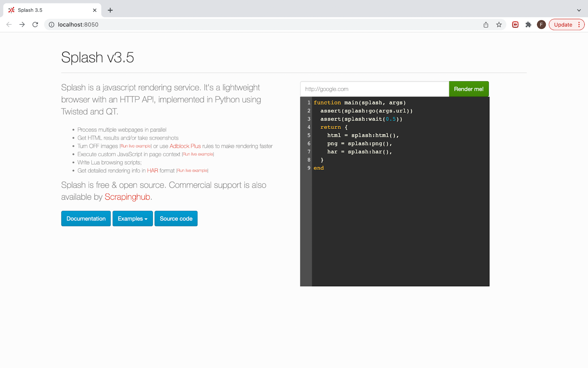Click the 'Get HTML results and/or take screenshots' bullet
588x368 pixels.
coord(128,138)
